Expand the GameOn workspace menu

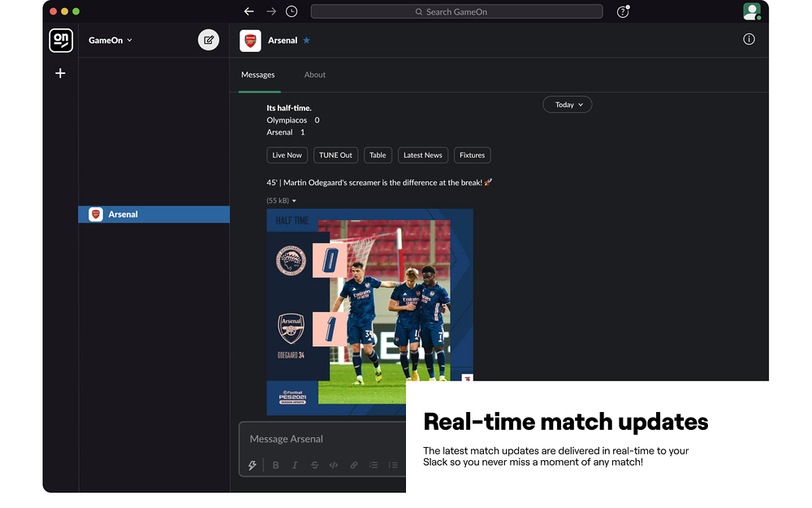coord(110,40)
